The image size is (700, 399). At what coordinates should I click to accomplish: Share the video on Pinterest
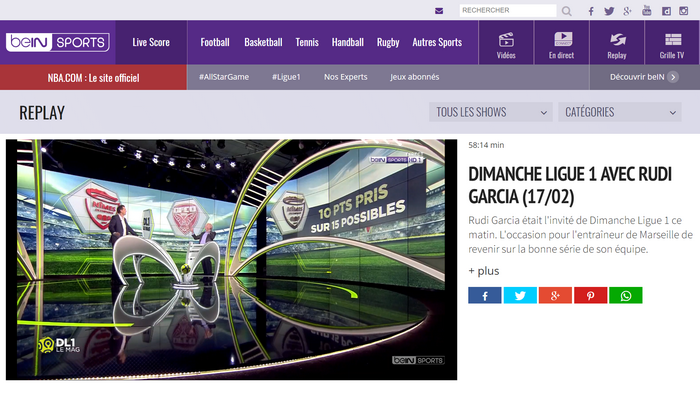point(591,295)
